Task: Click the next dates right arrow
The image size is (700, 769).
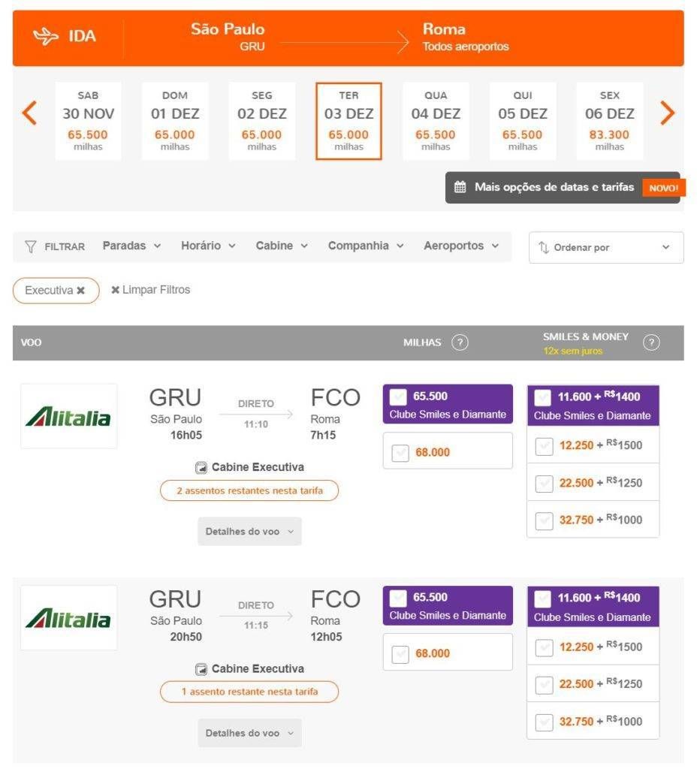Action: click(x=667, y=114)
